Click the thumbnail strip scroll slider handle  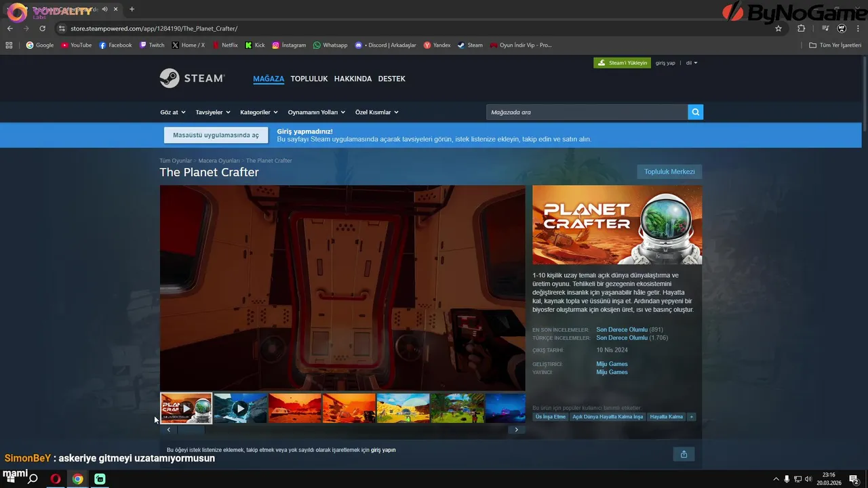191,430
